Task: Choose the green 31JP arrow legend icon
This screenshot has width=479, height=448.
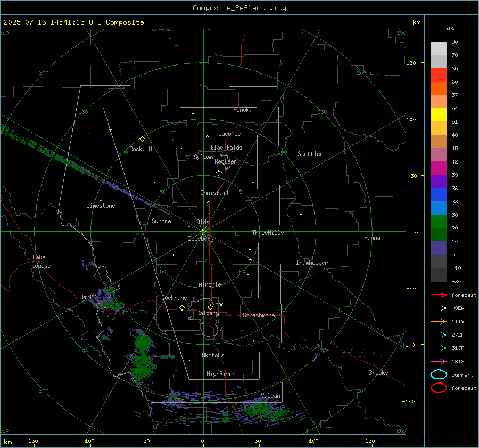Action: [439, 348]
